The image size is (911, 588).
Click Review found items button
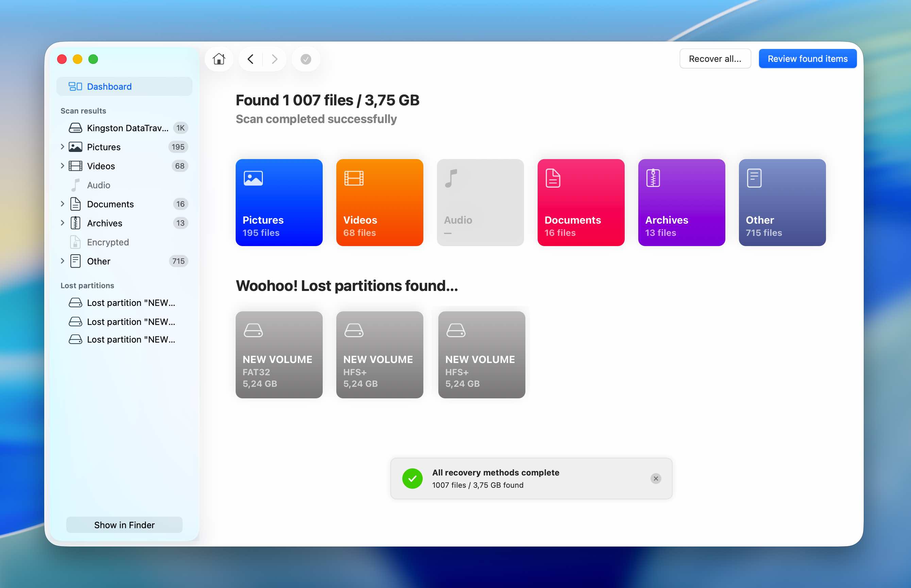click(x=808, y=59)
